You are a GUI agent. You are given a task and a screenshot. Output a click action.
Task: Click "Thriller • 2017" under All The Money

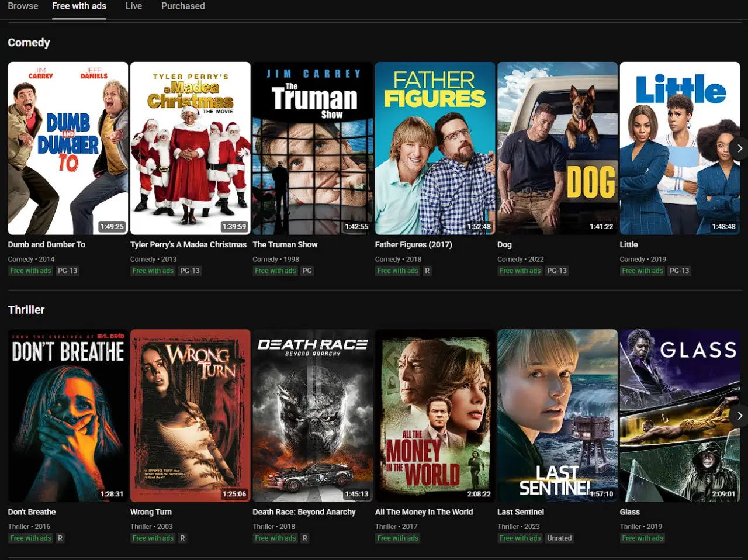(396, 526)
